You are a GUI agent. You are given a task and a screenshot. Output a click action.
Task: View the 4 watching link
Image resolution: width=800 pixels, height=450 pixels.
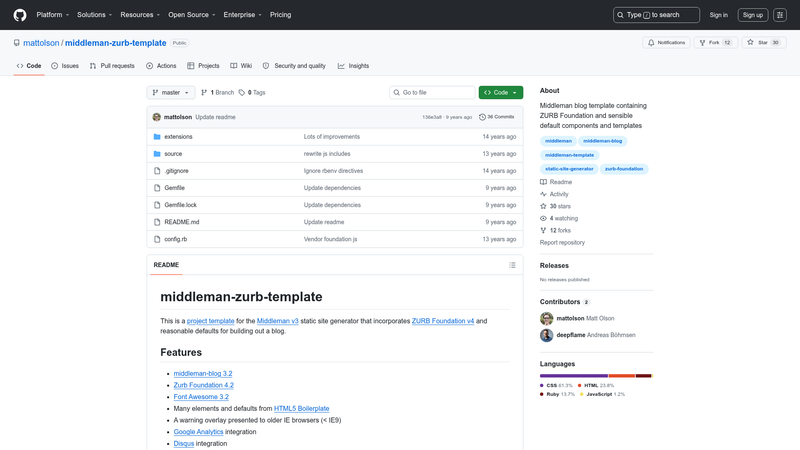coord(559,218)
